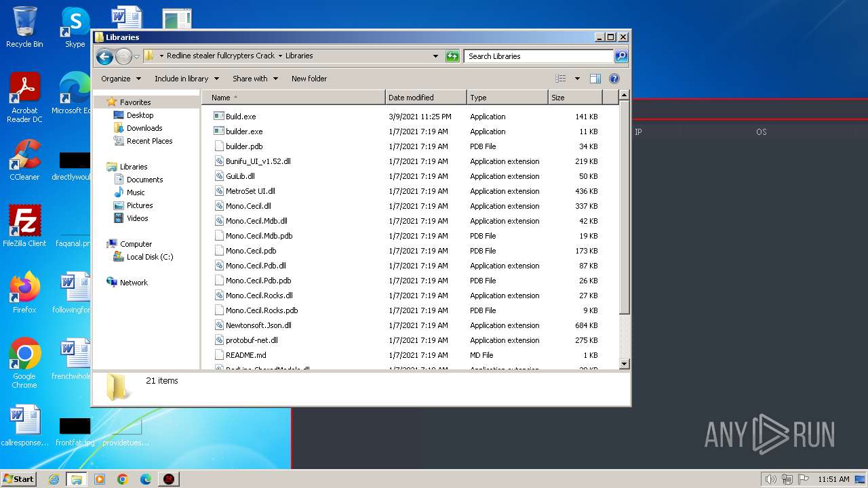The image size is (868, 488).
Task: Toggle the preview pane icon
Action: click(595, 79)
